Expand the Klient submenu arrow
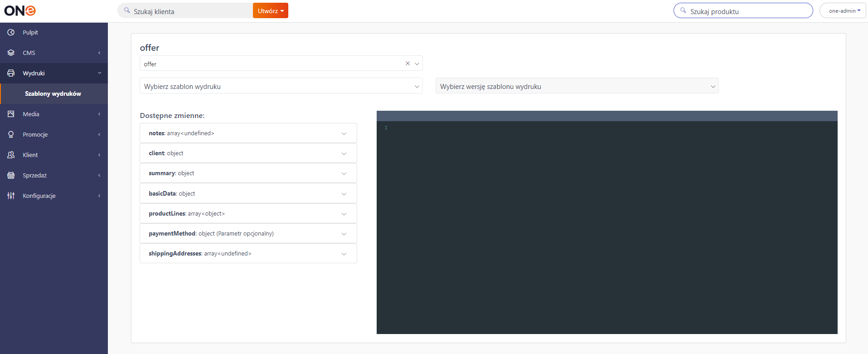 tap(99, 155)
